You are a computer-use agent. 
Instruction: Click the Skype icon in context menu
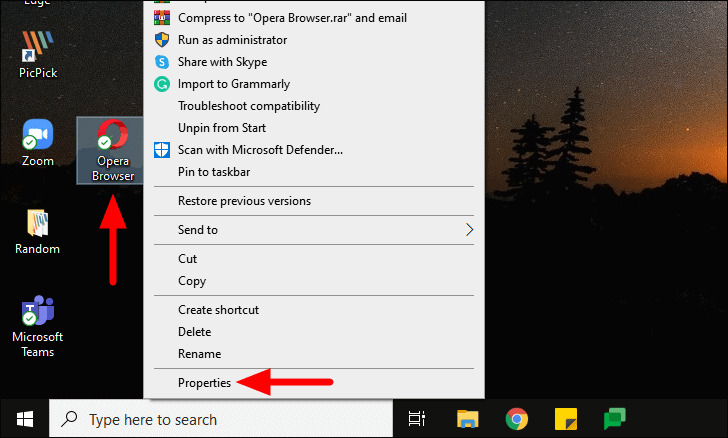point(162,62)
